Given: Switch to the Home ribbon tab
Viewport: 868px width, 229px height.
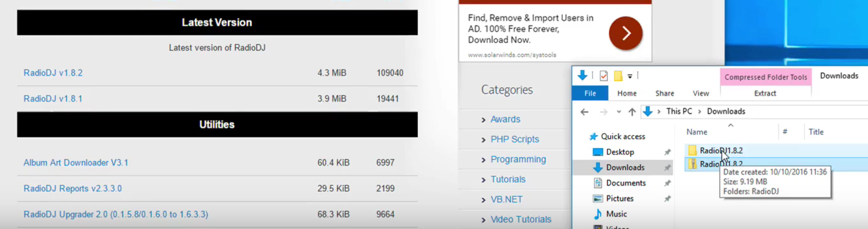Looking at the screenshot, I should tap(627, 93).
